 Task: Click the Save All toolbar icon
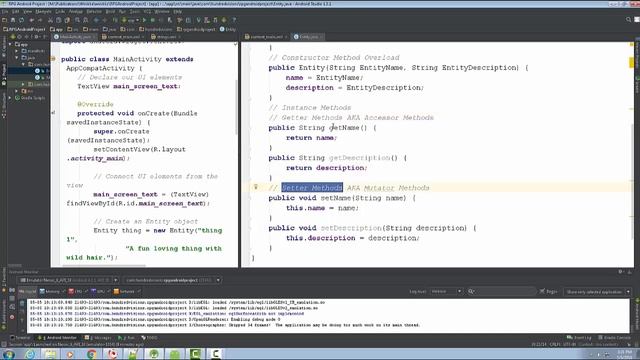[x=13, y=20]
